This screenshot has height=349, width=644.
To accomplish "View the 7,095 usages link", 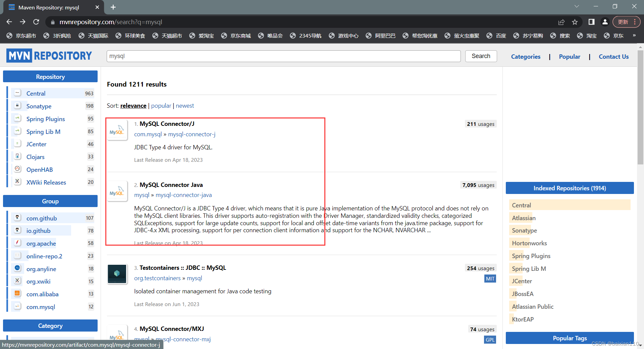I will click(478, 185).
